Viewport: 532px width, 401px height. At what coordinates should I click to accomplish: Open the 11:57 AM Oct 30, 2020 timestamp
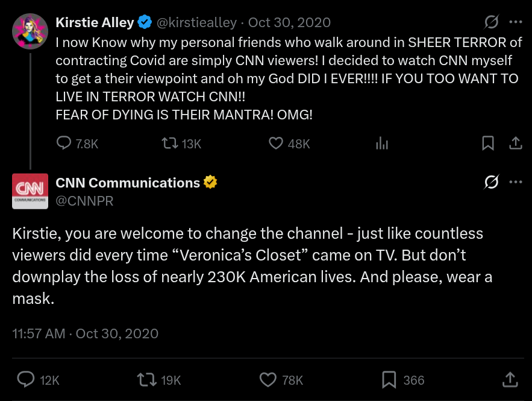pyautogui.click(x=86, y=333)
